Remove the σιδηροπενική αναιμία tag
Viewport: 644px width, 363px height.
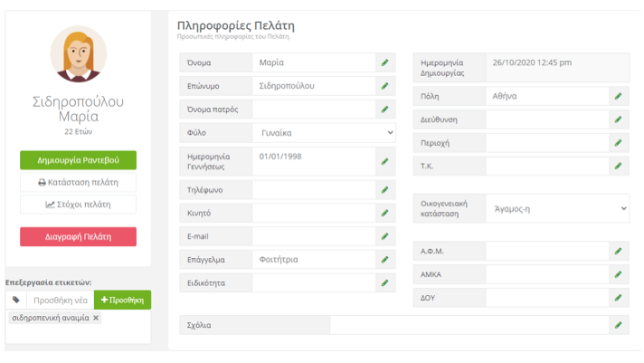[96, 318]
